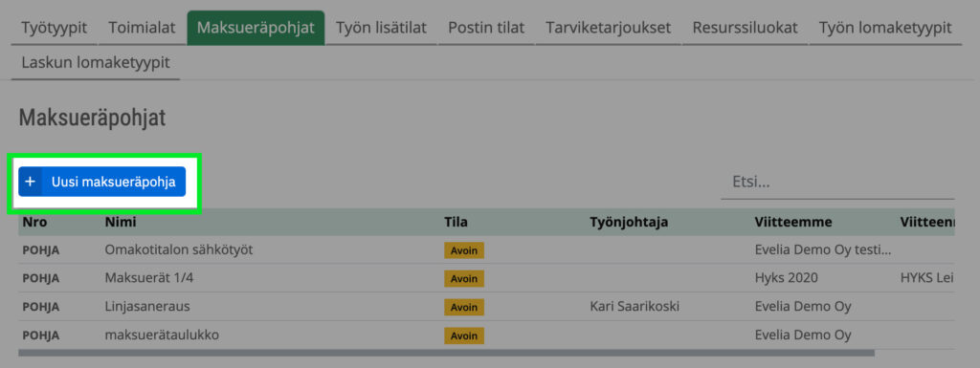Open the Linjasaneraus template row
This screenshot has width=980, height=368.
pyautogui.click(x=486, y=307)
